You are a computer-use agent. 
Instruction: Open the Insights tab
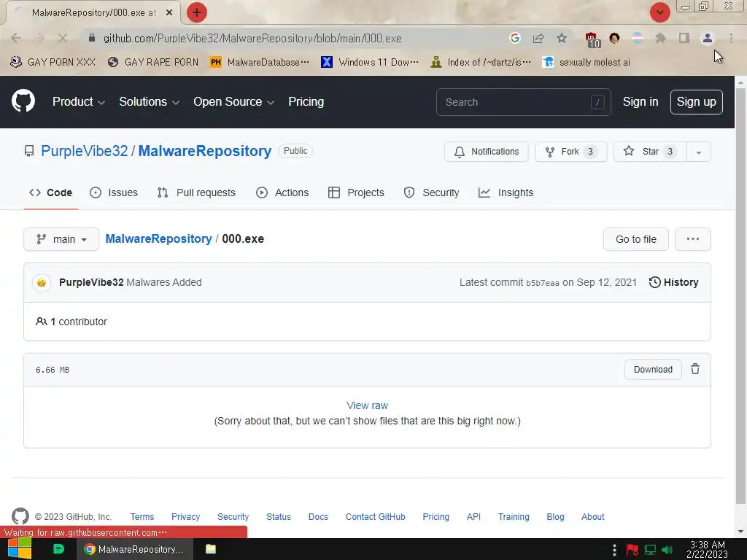[506, 192]
